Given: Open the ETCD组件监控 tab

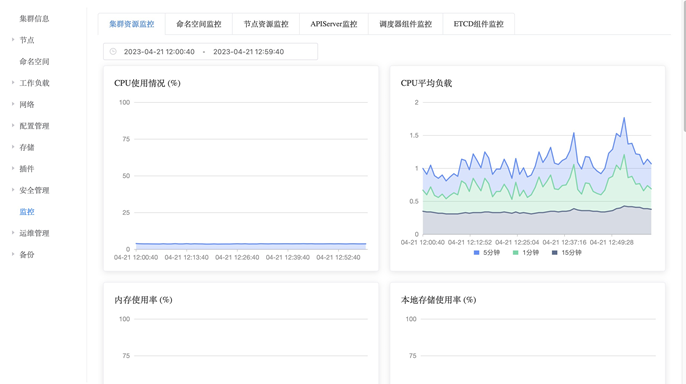Looking at the screenshot, I should click(479, 24).
